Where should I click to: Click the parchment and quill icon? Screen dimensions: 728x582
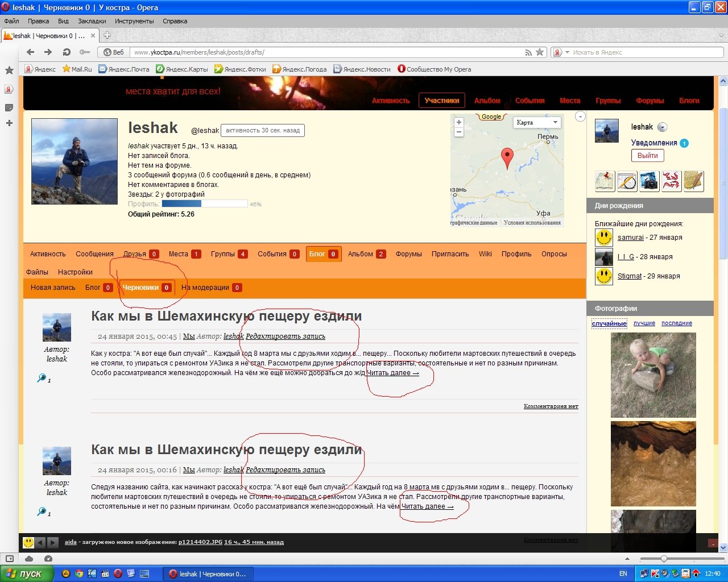click(693, 181)
